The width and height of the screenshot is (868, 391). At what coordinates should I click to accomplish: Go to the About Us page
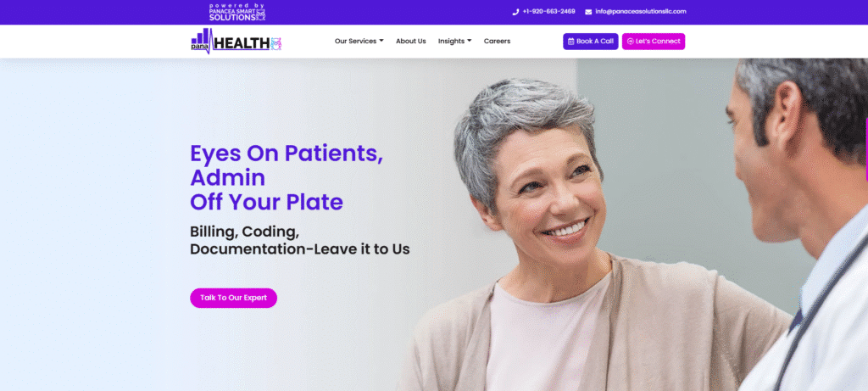(411, 41)
